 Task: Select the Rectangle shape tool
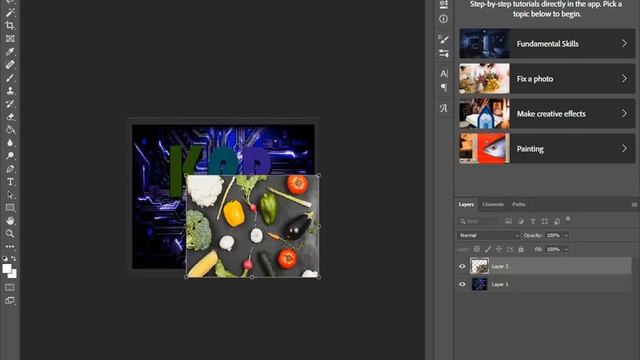coord(10,208)
